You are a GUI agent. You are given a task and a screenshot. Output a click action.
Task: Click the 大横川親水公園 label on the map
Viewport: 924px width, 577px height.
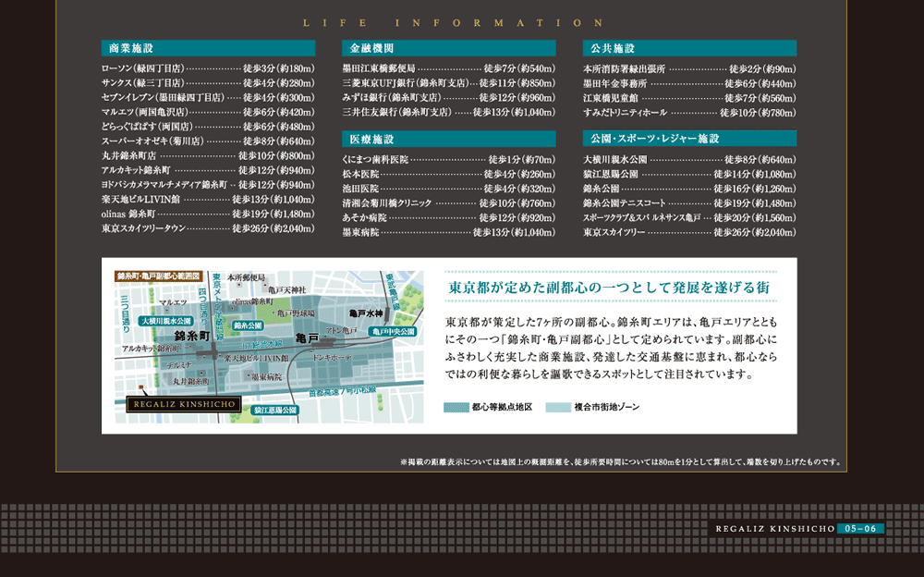166,321
